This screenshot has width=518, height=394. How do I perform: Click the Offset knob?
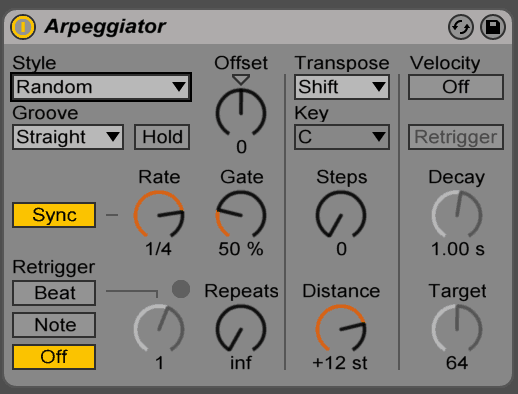241,113
